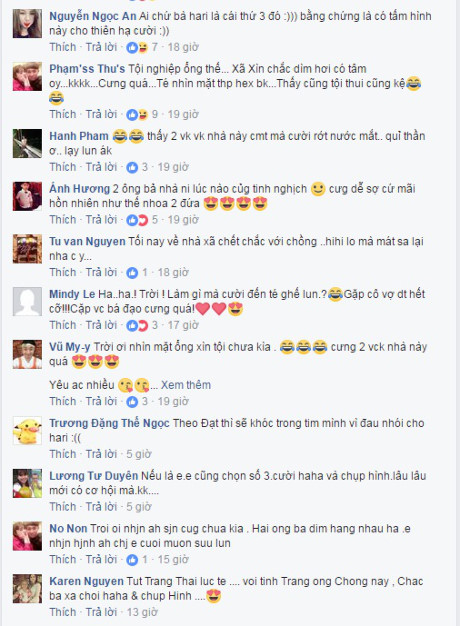The height and width of the screenshot is (626, 460).
Task: Click like icon on No Non's comment
Action: click(x=132, y=560)
